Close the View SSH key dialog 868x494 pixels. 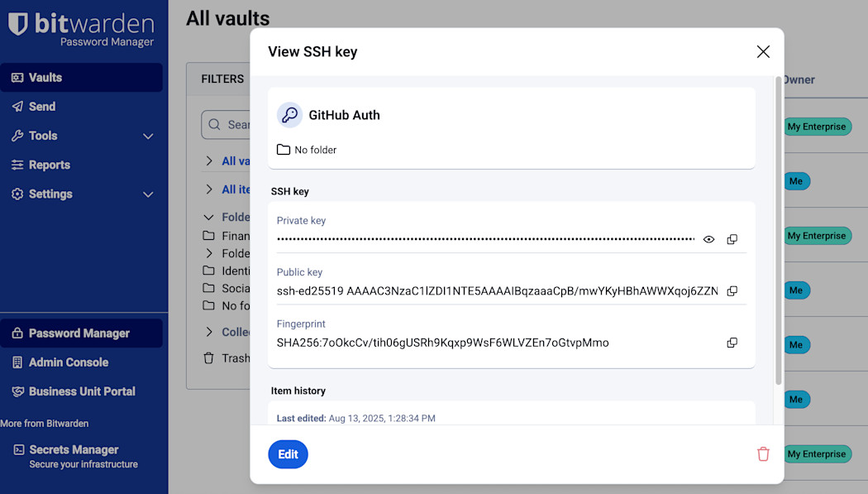click(x=763, y=52)
